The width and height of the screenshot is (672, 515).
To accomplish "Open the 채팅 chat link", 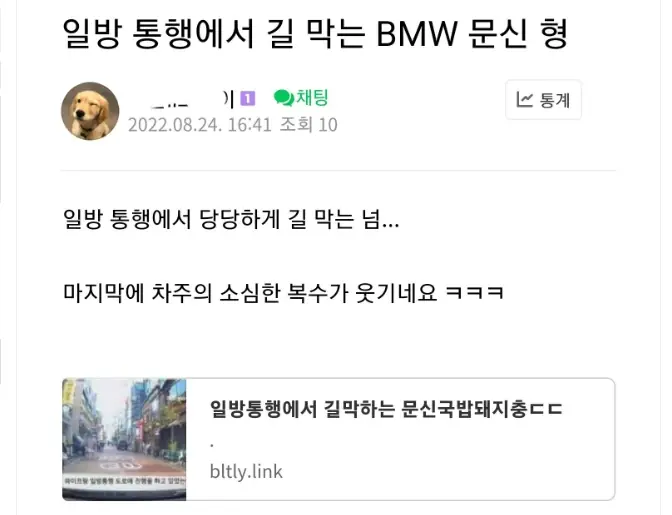I will (301, 98).
